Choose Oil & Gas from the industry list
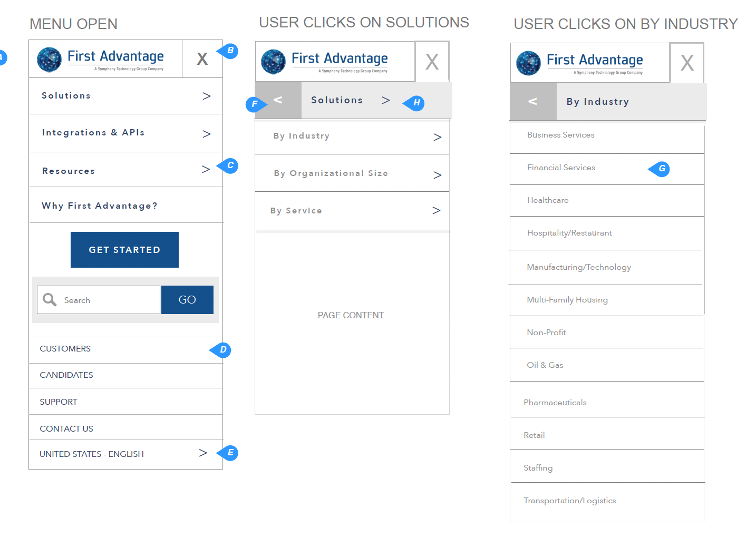756x547 pixels. (545, 365)
